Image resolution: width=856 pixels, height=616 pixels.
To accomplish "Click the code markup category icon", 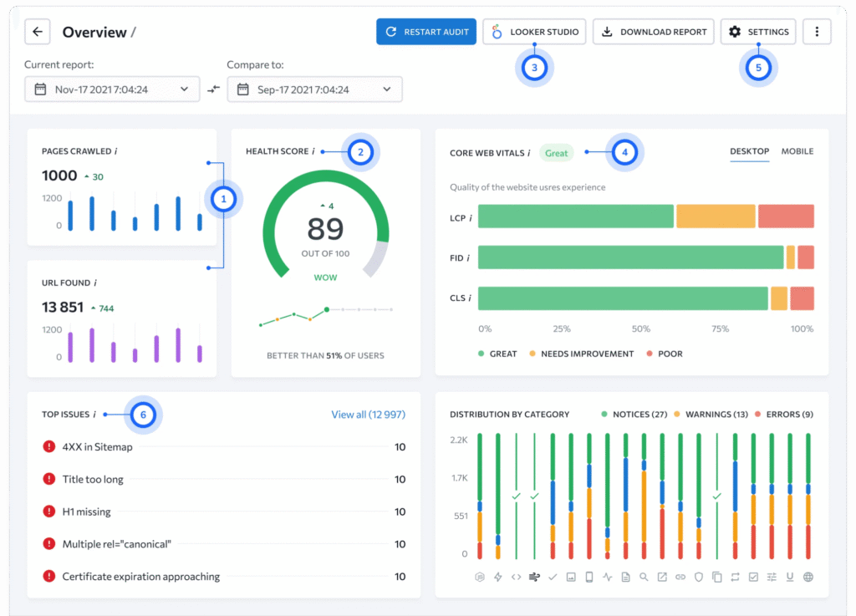I will click(516, 577).
